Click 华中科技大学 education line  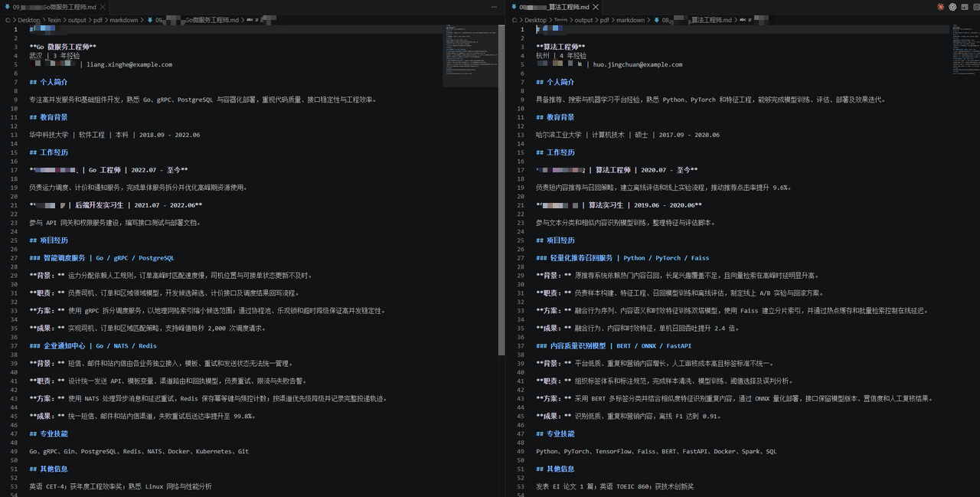(x=115, y=135)
